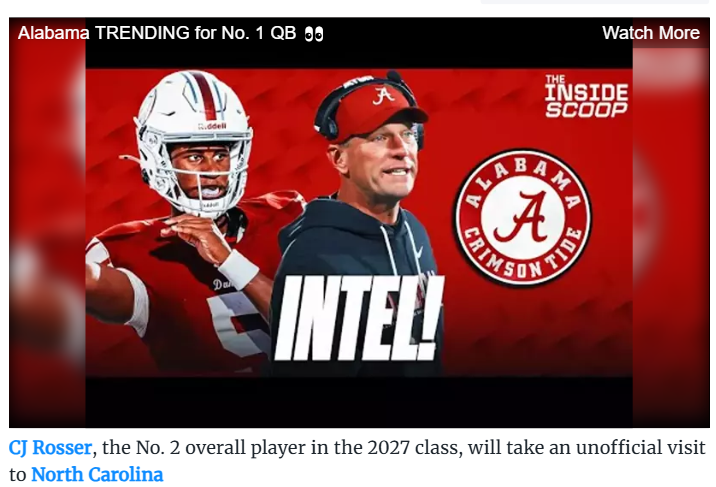The height and width of the screenshot is (487, 716).
Task: Click the Watch More link
Action: (650, 33)
